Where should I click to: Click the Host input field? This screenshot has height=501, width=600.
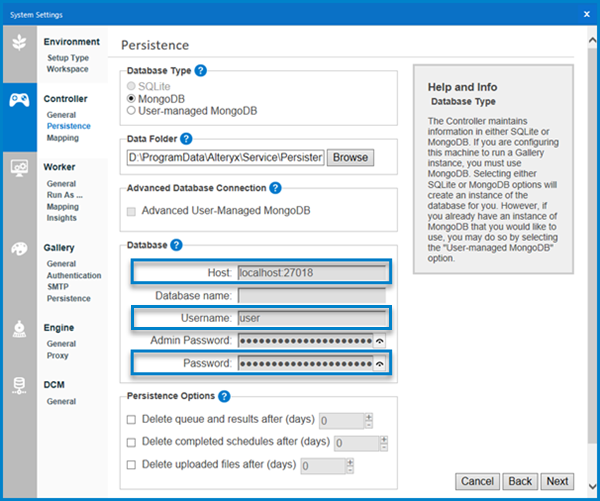coord(311,273)
